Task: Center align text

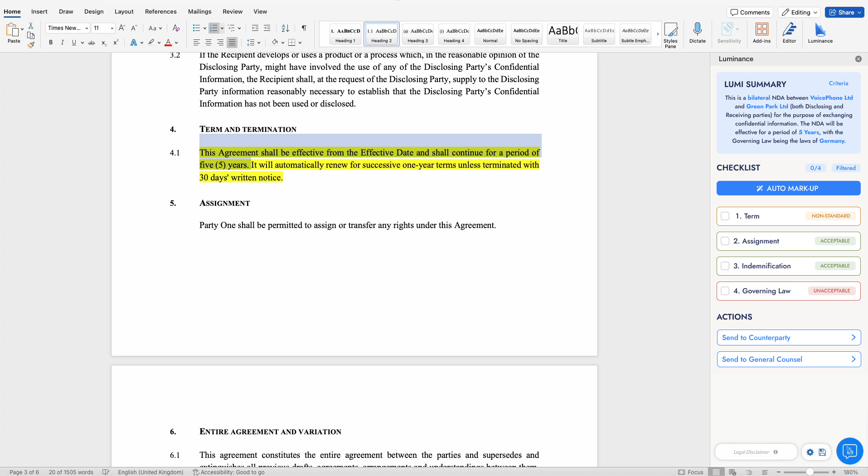Action: 208,43
